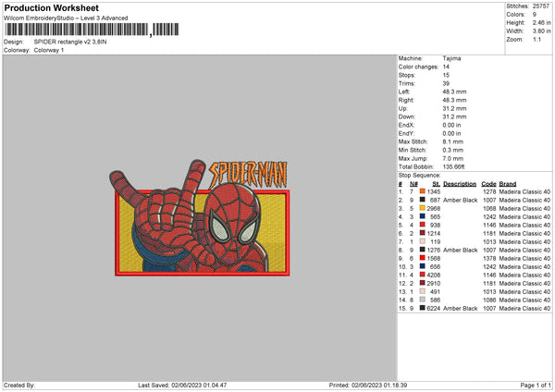Click the orange SPIDERMAN lettering in the design
This screenshot has height=392, width=555.
point(249,173)
